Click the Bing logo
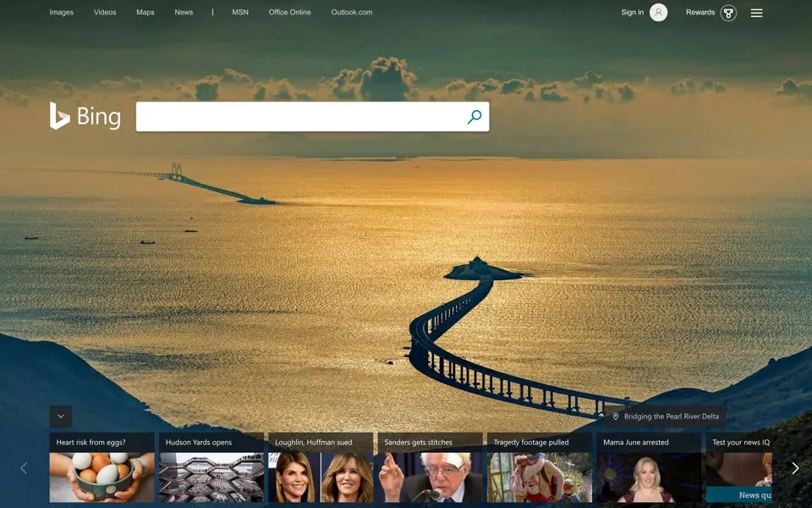This screenshot has height=508, width=812. click(x=85, y=116)
